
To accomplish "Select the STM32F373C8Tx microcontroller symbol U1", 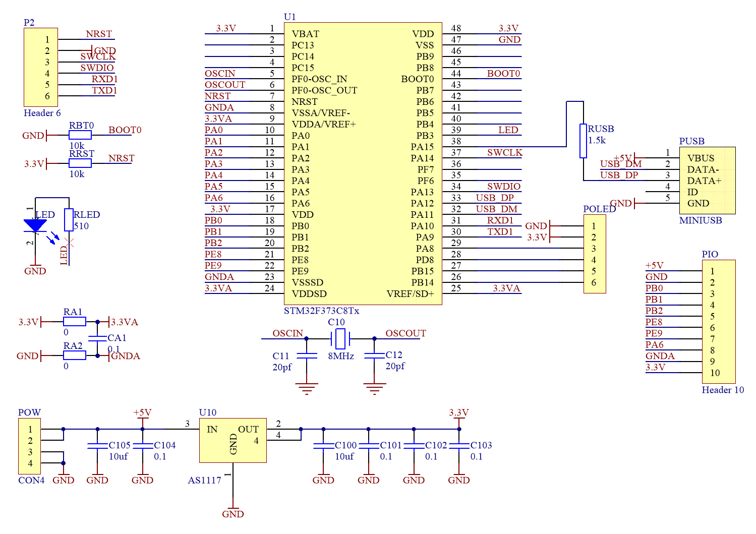I will coord(362,161).
